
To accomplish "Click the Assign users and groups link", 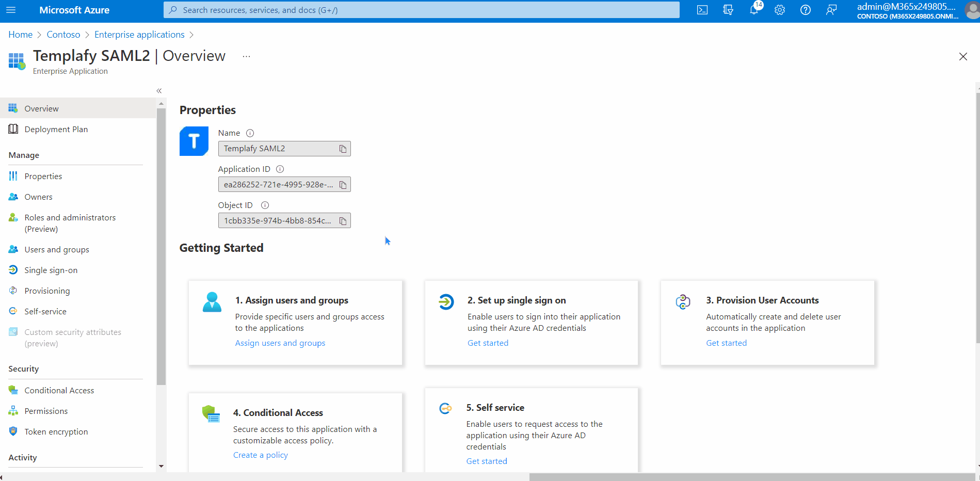I will point(280,343).
